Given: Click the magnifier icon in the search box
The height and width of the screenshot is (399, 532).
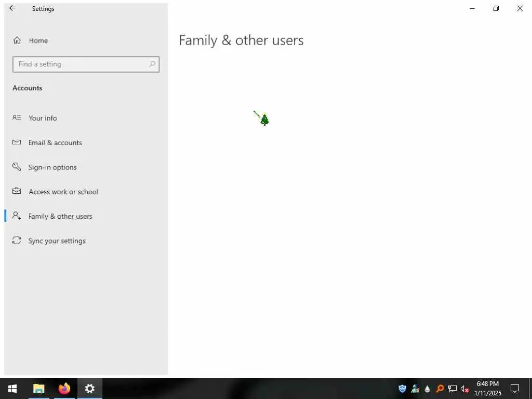Looking at the screenshot, I should click(152, 64).
